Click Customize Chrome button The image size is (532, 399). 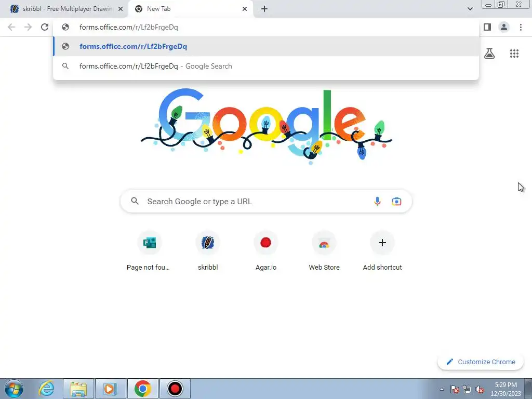(481, 362)
